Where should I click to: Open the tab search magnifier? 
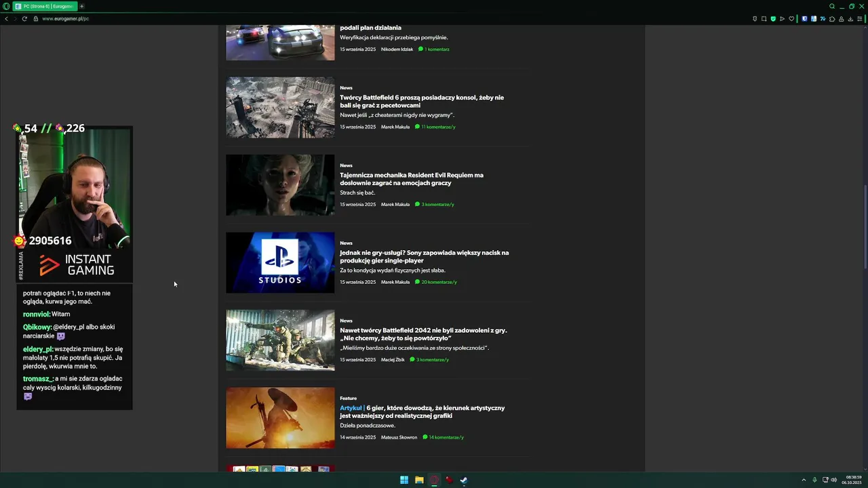click(x=832, y=6)
